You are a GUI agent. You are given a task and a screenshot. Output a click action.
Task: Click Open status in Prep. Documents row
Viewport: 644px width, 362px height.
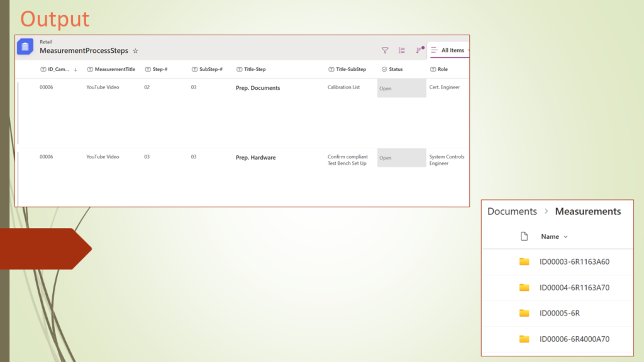tap(402, 88)
